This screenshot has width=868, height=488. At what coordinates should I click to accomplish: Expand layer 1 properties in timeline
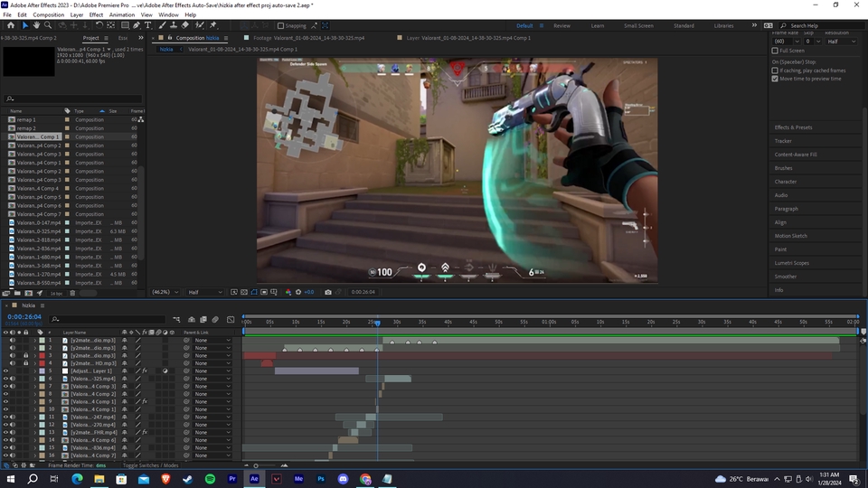(35, 341)
